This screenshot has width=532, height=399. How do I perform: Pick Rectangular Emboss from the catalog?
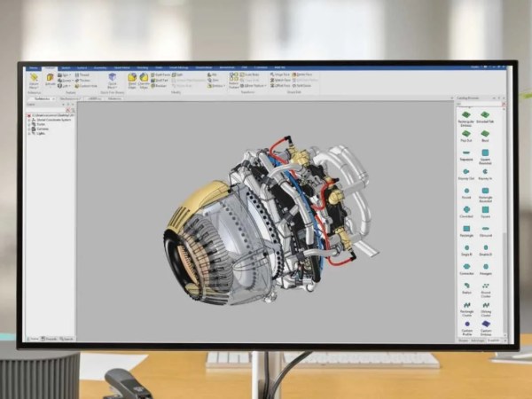[x=466, y=119]
